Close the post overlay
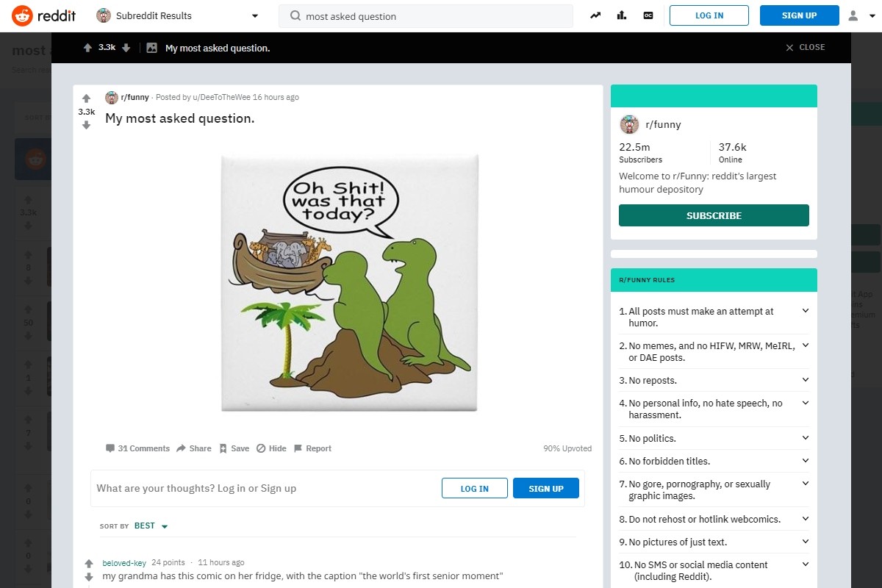The image size is (882, 588). pyautogui.click(x=806, y=47)
